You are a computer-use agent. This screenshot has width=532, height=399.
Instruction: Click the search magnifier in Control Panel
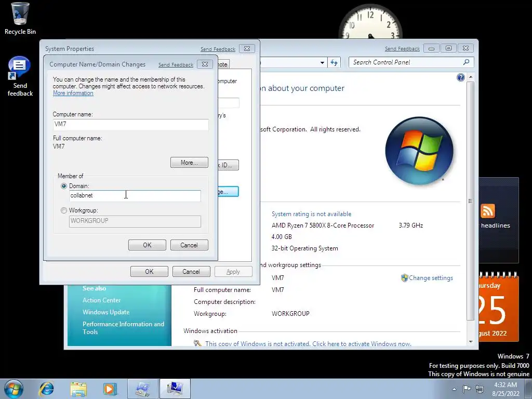[466, 62]
